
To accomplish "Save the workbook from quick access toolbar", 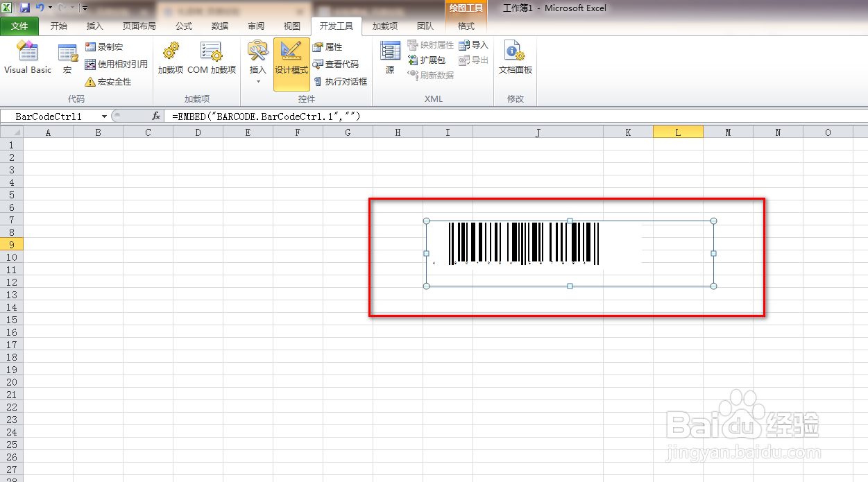I will click(x=25, y=8).
